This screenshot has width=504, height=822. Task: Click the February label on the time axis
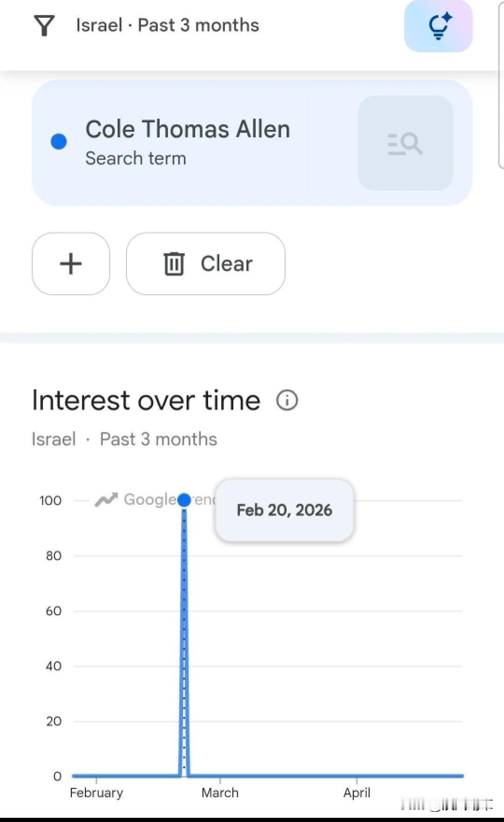tap(97, 793)
